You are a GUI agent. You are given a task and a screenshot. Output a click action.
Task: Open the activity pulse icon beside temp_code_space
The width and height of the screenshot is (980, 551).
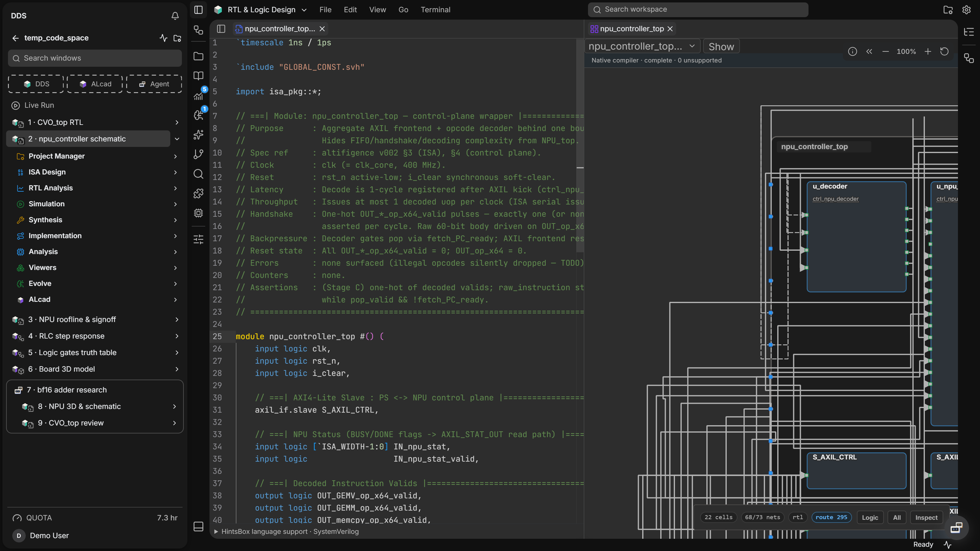(x=164, y=38)
